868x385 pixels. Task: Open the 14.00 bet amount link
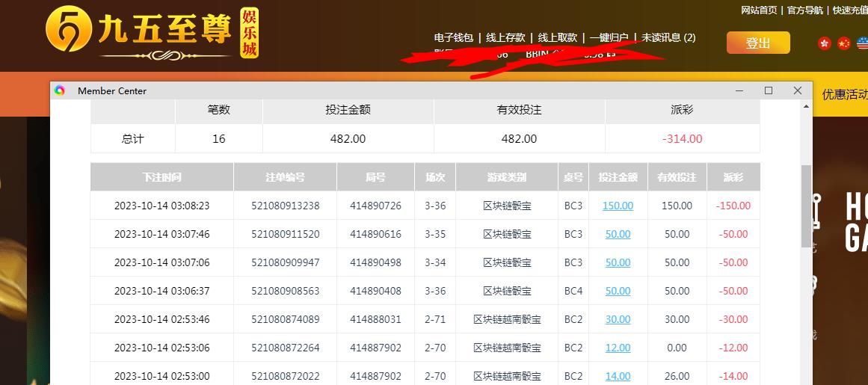pyautogui.click(x=618, y=376)
